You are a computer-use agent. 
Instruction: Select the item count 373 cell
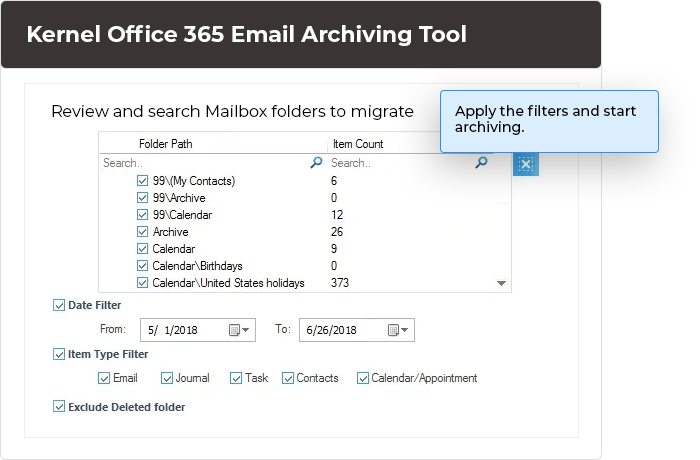pos(340,283)
